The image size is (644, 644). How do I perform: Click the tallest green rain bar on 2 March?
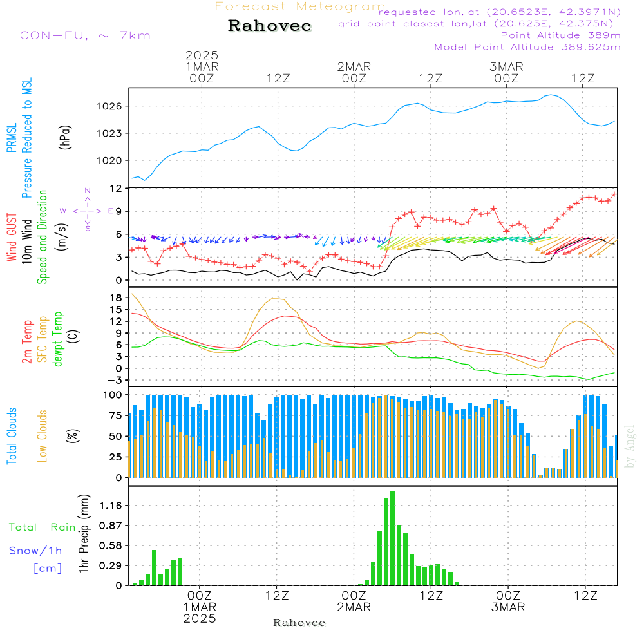393,538
